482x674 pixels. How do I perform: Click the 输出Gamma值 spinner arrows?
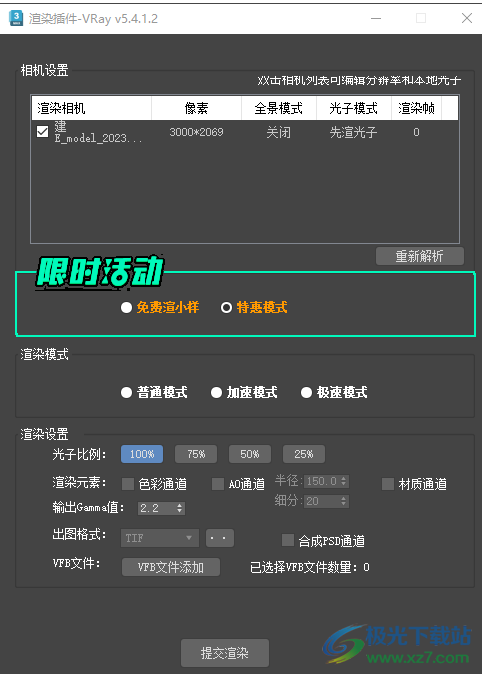(x=180, y=508)
